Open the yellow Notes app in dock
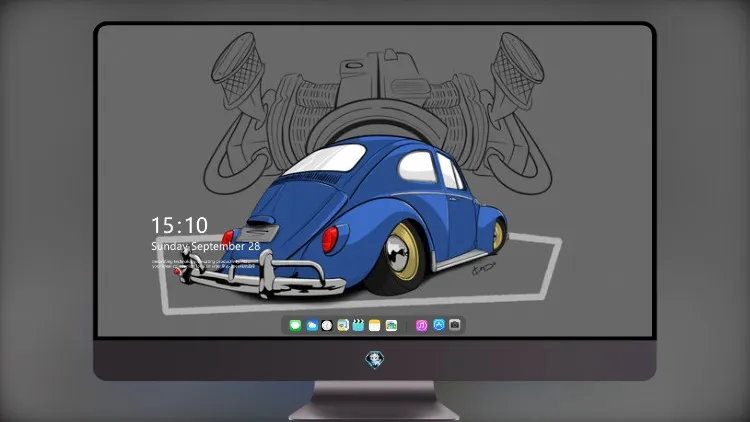Image resolution: width=750 pixels, height=422 pixels. [375, 325]
